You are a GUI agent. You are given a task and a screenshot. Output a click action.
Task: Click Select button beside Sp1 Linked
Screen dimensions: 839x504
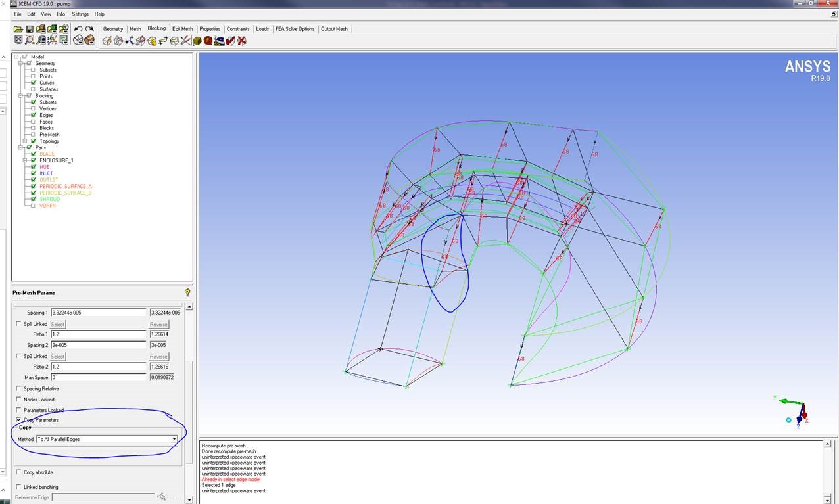pyautogui.click(x=58, y=324)
